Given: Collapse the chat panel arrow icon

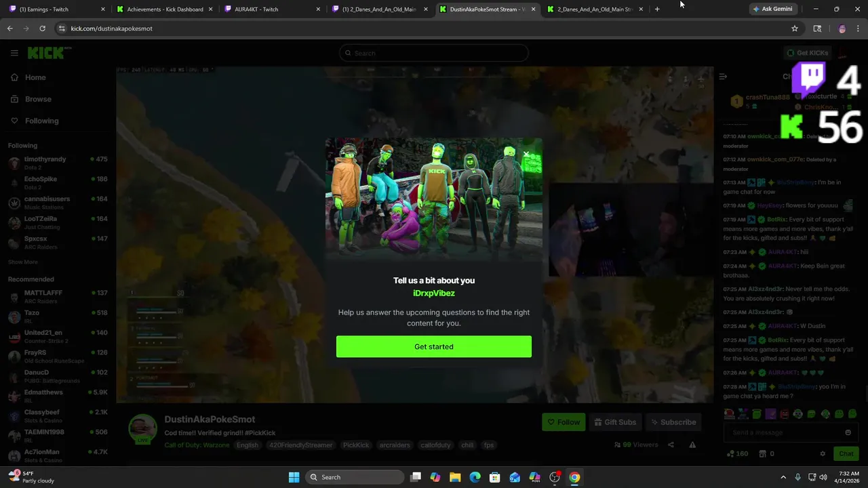Looking at the screenshot, I should click(x=723, y=77).
